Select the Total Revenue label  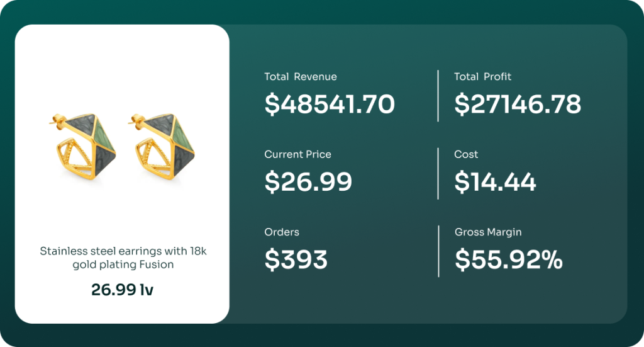(300, 77)
